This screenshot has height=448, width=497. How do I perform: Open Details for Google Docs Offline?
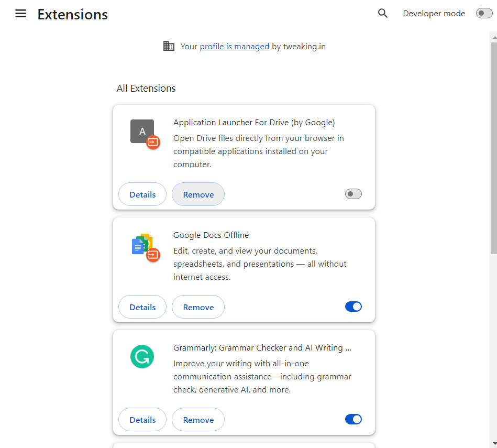tap(142, 307)
